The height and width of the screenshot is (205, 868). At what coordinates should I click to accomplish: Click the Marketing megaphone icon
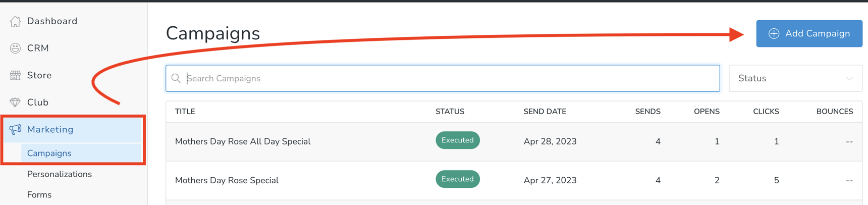(x=16, y=129)
